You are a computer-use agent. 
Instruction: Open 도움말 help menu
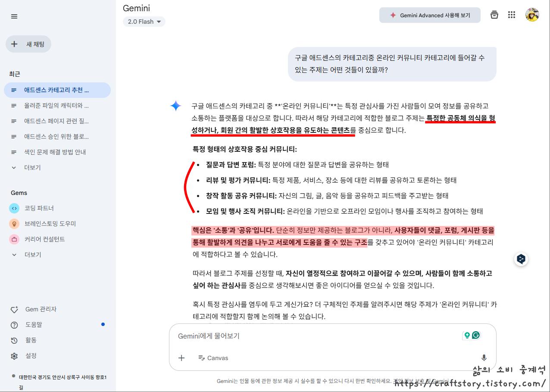pyautogui.click(x=57, y=325)
